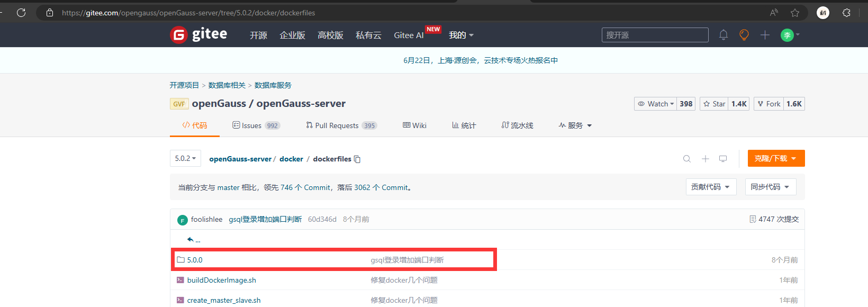
Task: Open buildDockerImage.sh file
Action: (221, 280)
